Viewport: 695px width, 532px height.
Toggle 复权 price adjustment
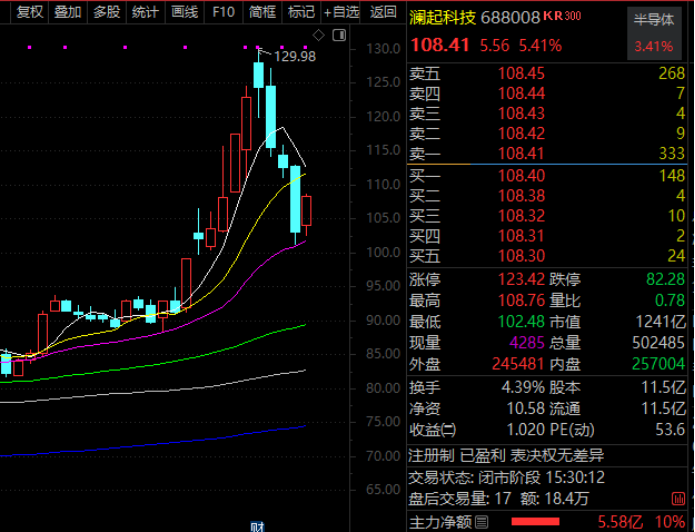click(30, 12)
